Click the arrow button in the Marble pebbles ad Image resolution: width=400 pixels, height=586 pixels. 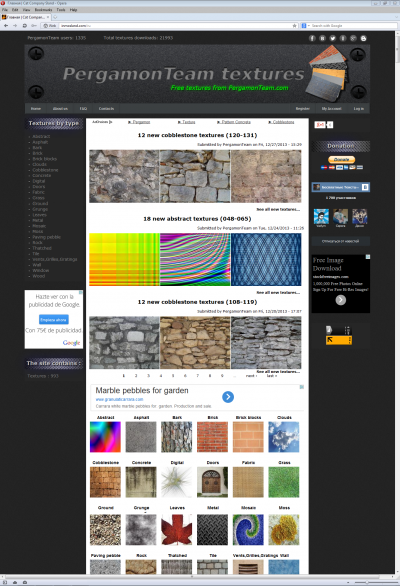pyautogui.click(x=228, y=397)
